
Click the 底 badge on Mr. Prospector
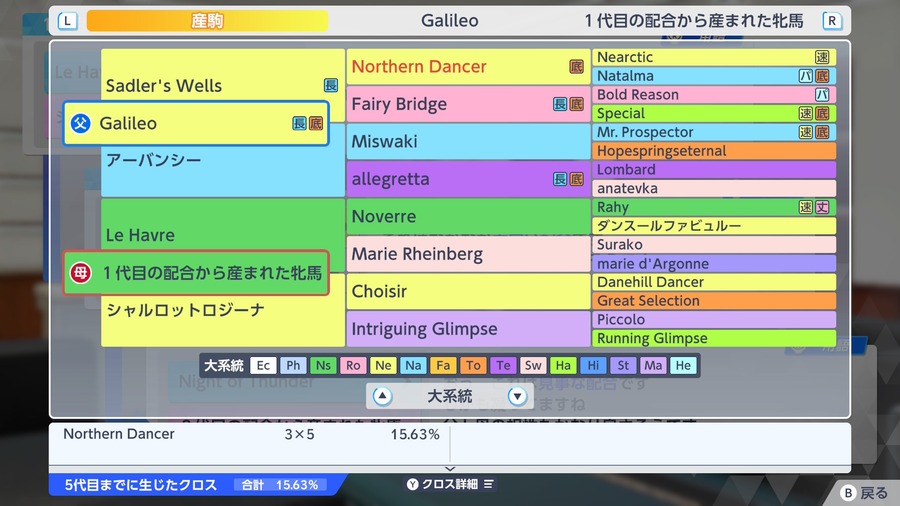[822, 133]
